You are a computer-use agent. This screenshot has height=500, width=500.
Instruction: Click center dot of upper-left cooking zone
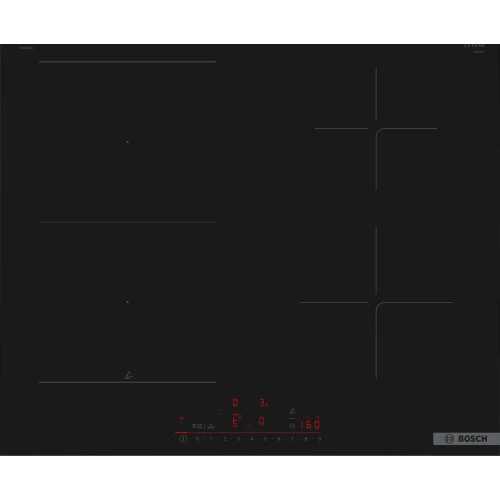point(127,142)
